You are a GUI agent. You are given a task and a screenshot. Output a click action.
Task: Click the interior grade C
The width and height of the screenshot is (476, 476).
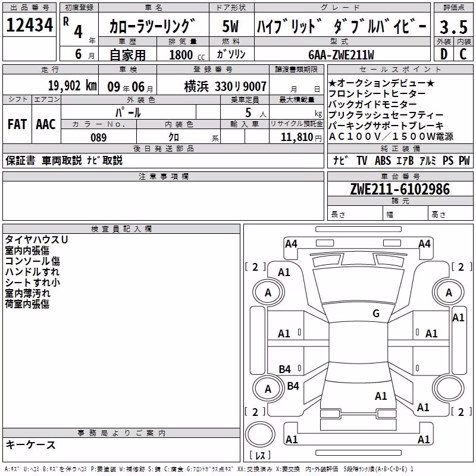point(463,54)
